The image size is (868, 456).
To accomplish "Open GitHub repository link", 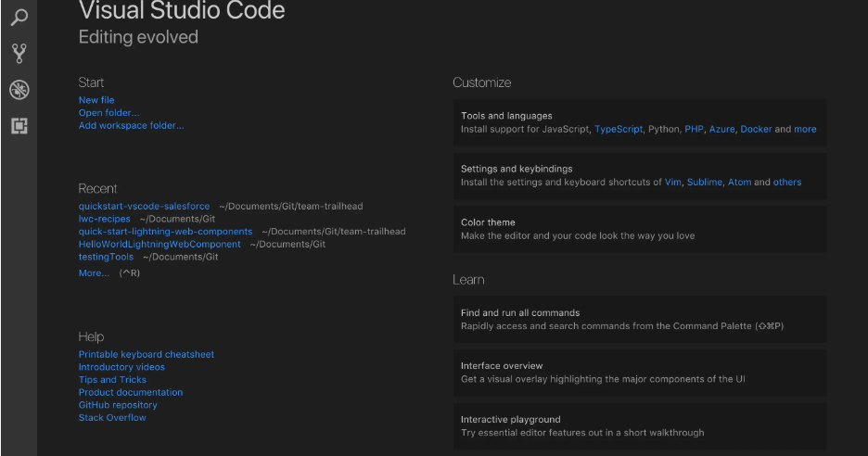I will pyautogui.click(x=118, y=405).
